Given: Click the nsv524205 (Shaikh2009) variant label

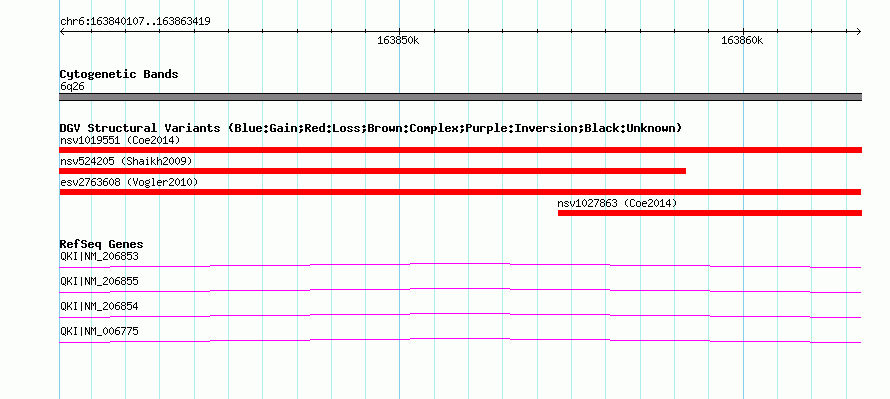Looking at the screenshot, I should pyautogui.click(x=126, y=161).
